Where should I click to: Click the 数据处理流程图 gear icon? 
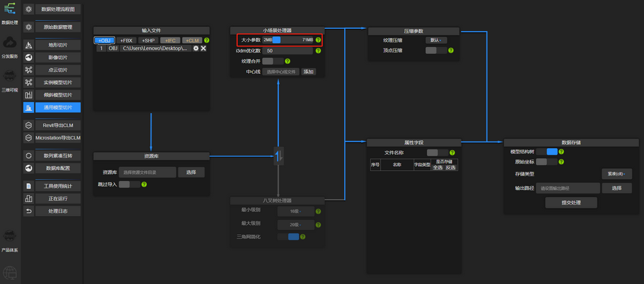29,9
